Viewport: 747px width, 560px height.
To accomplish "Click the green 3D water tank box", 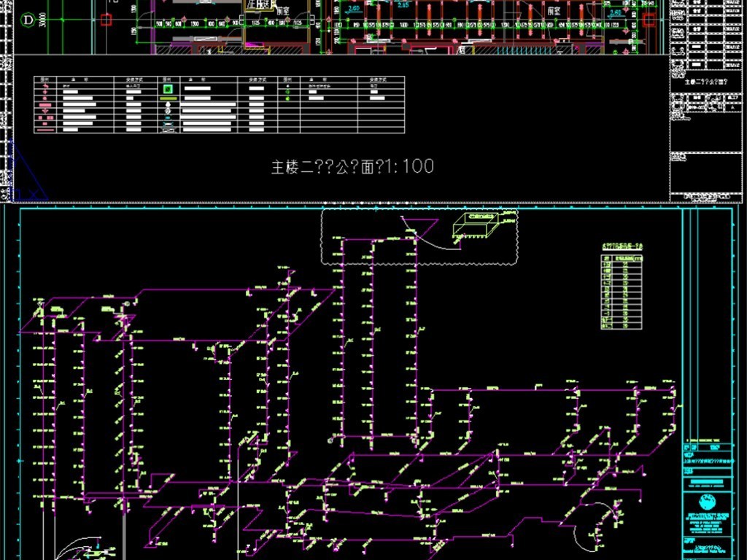I will (x=472, y=226).
